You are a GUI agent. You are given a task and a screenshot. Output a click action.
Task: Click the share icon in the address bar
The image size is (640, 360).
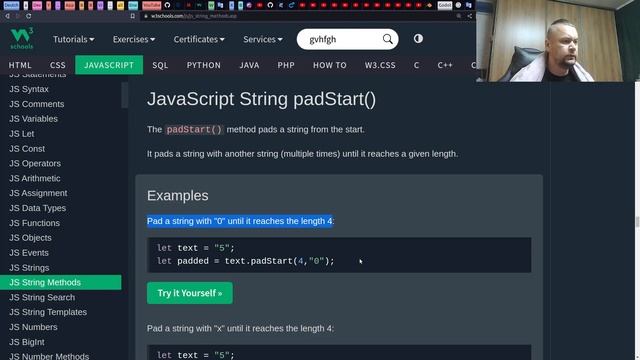[x=469, y=16]
